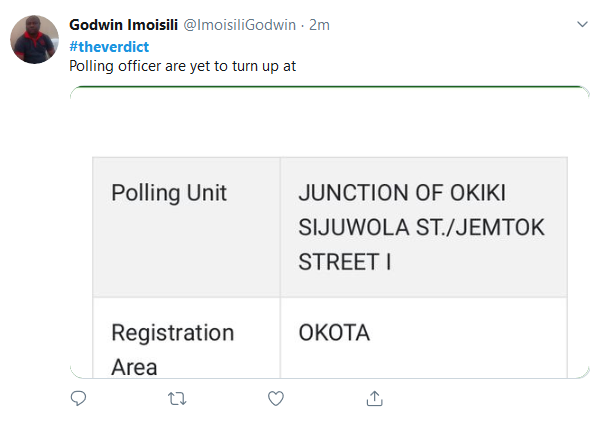Select the Registration label word

(x=172, y=332)
